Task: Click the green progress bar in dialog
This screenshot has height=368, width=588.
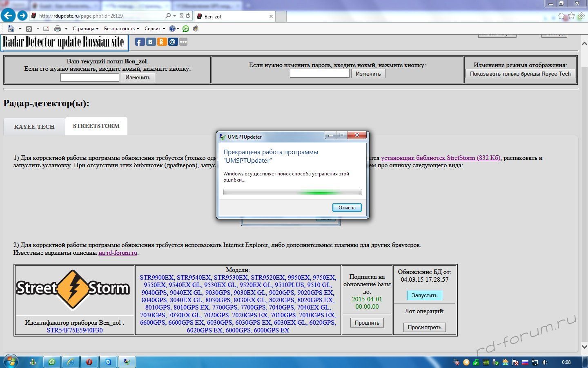Action: [x=292, y=192]
